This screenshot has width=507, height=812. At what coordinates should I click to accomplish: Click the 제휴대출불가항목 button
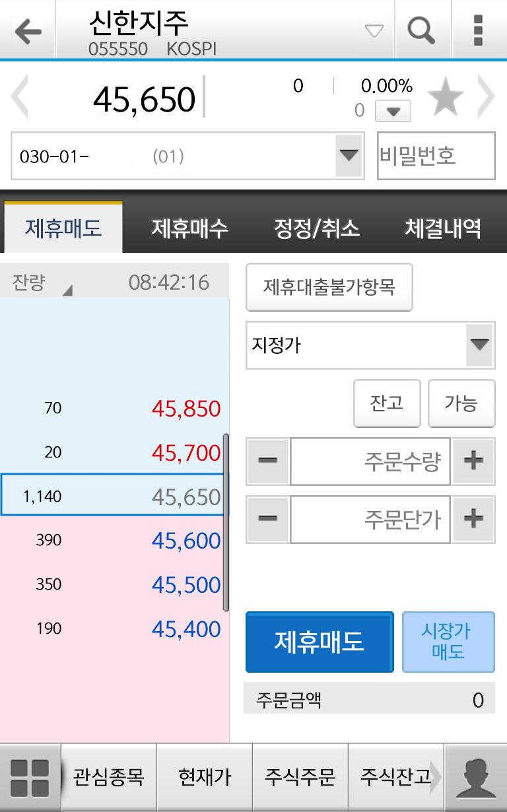(x=329, y=287)
